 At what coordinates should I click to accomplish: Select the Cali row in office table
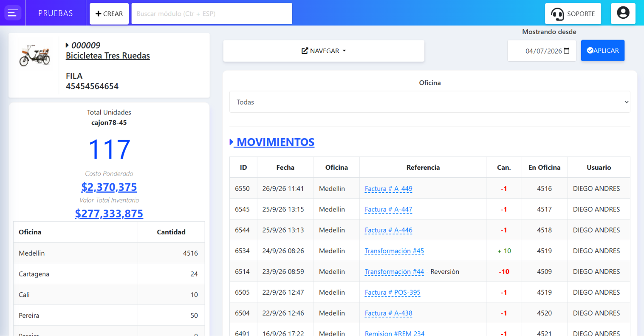tap(109, 295)
